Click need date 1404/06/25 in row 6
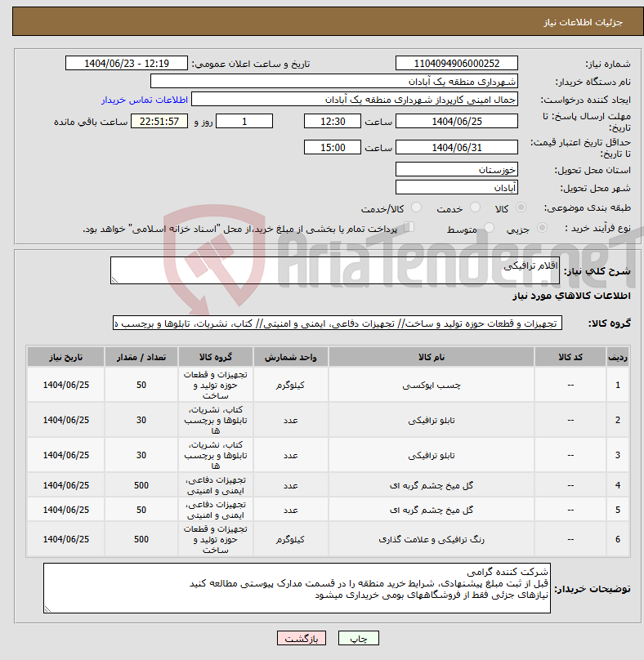 (x=65, y=539)
